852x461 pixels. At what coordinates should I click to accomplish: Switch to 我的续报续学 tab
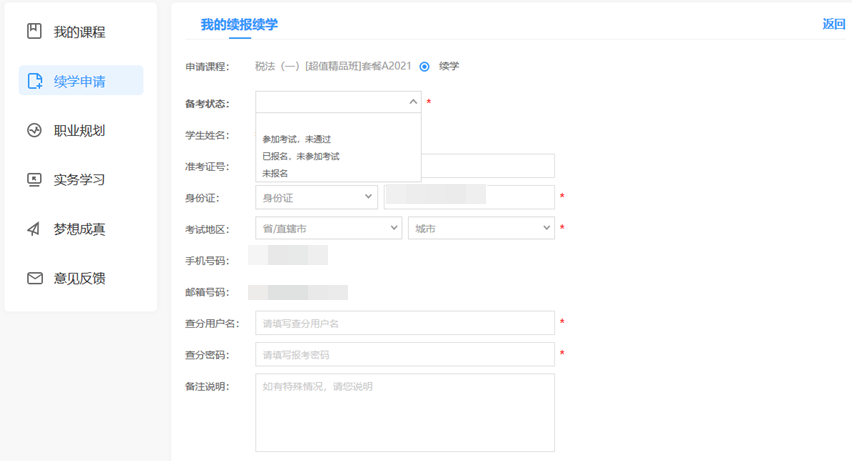239,24
